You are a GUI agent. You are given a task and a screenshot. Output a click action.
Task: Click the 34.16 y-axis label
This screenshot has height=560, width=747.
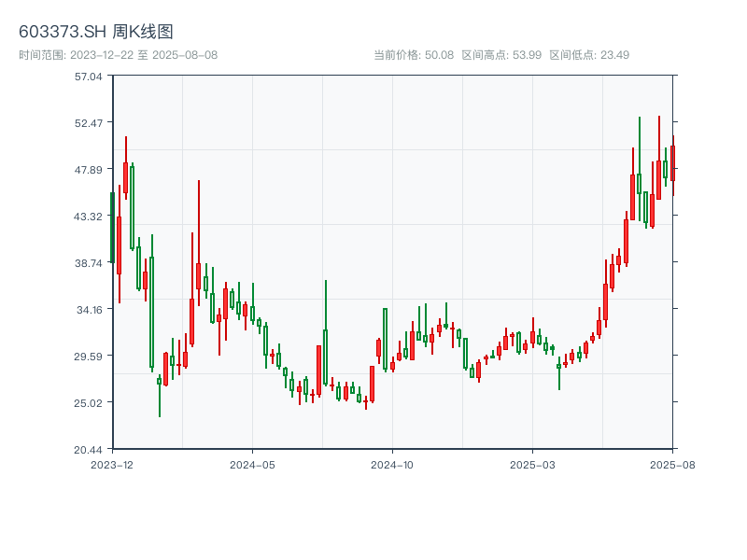89,310
